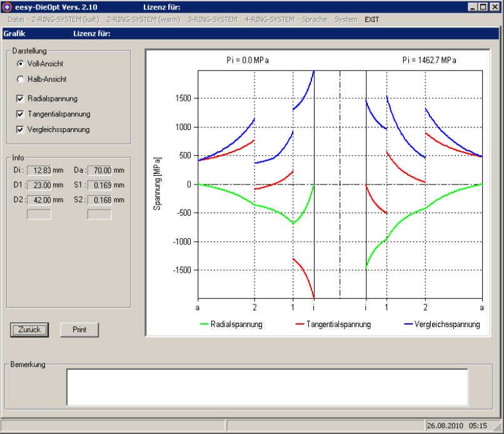This screenshot has height=434, width=504.
Task: Choose the 3-RING-SYSTEM menu item
Action: tap(213, 19)
